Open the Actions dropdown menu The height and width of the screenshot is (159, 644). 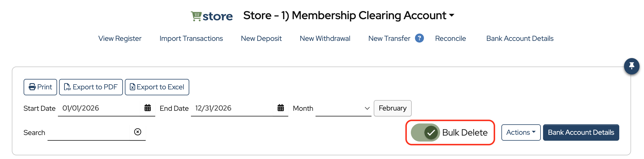(x=521, y=132)
